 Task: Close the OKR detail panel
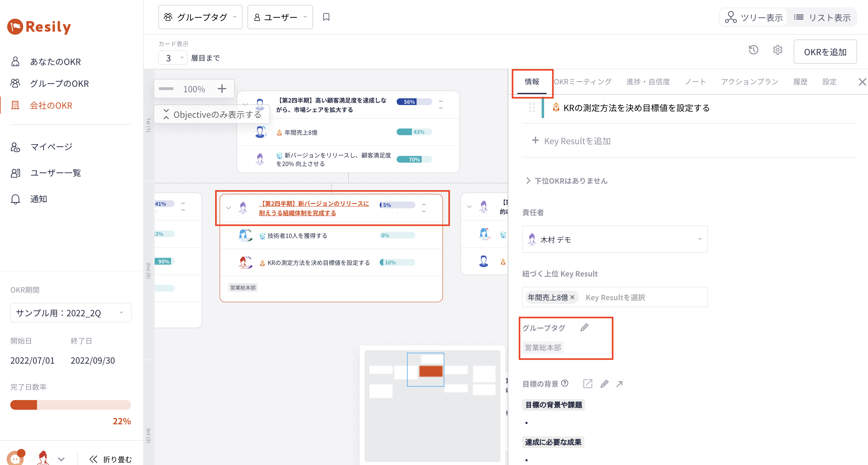tap(862, 82)
